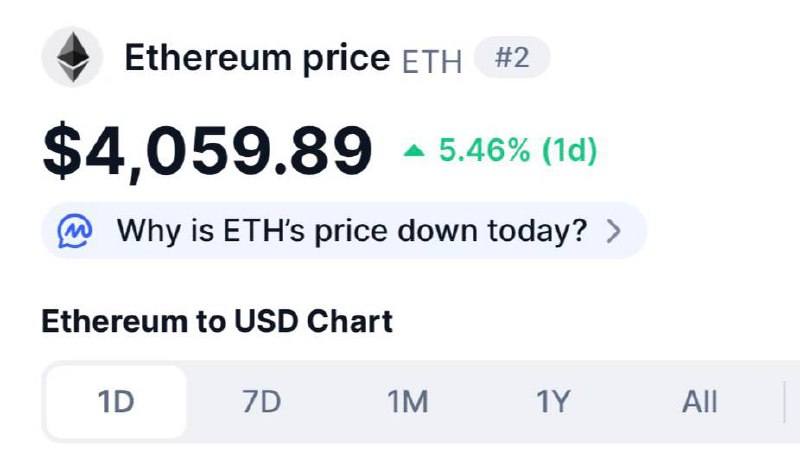Click the green upward price triangle
Screen dimensions: 800x471
tap(414, 152)
